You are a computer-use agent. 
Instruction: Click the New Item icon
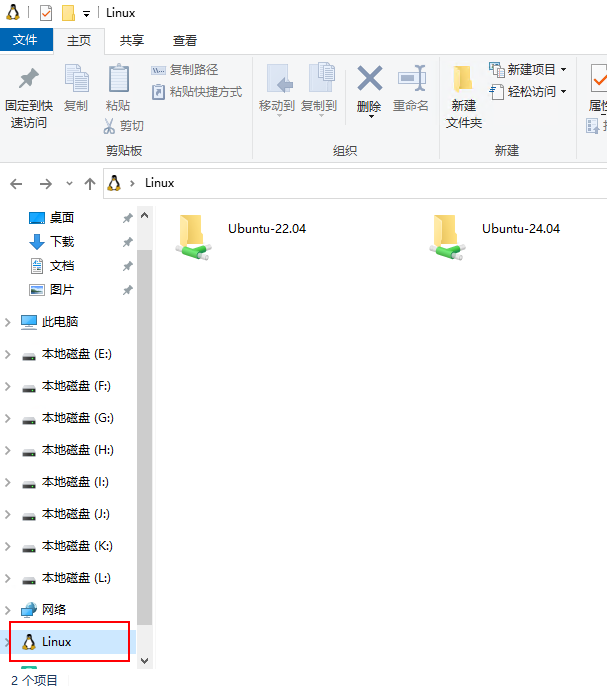point(497,69)
